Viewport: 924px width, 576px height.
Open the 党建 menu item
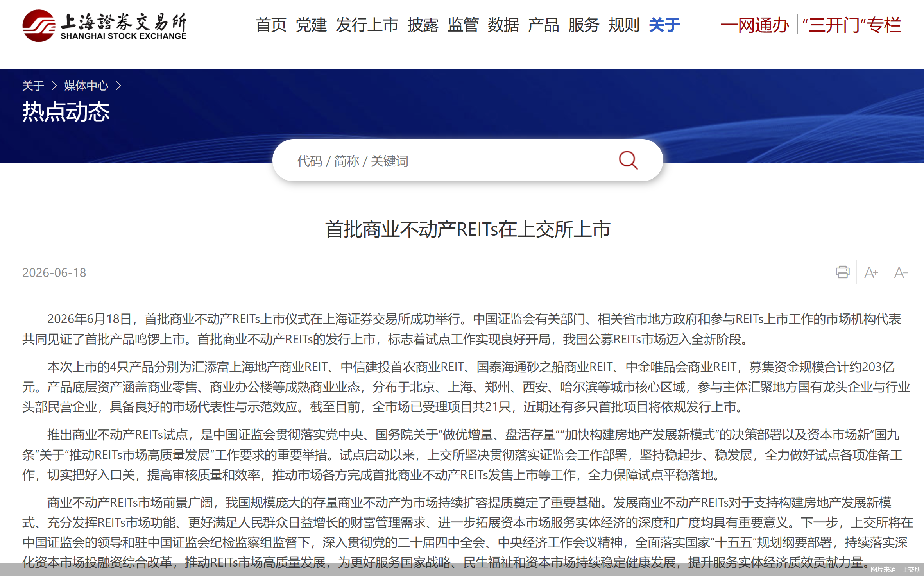pyautogui.click(x=311, y=25)
